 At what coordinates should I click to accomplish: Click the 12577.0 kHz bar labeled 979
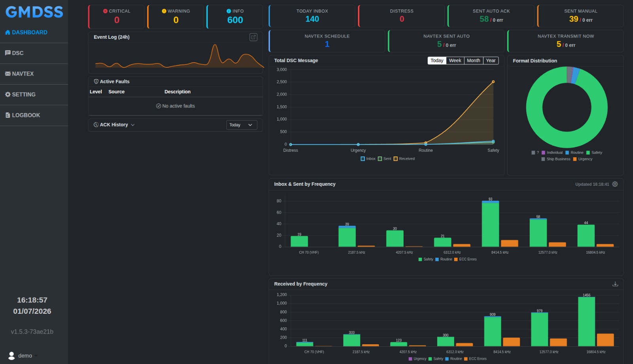[539, 330]
